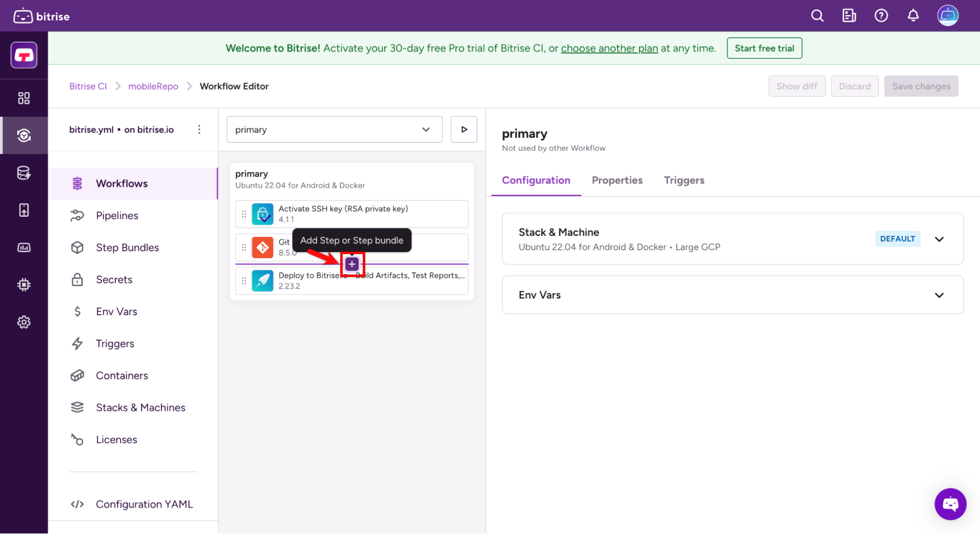Click the Activate SSH key step icon
980x534 pixels.
pos(263,214)
